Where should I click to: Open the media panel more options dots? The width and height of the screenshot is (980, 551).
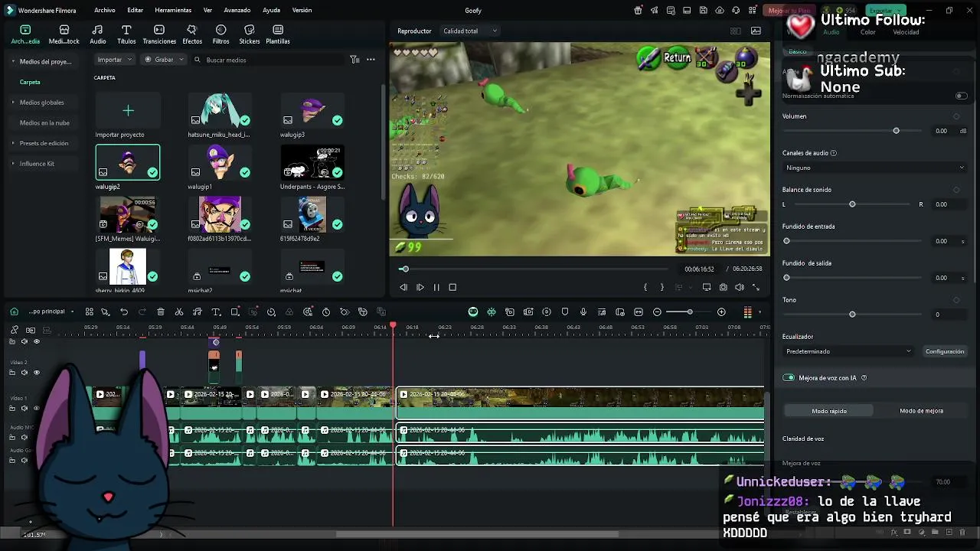(x=371, y=60)
